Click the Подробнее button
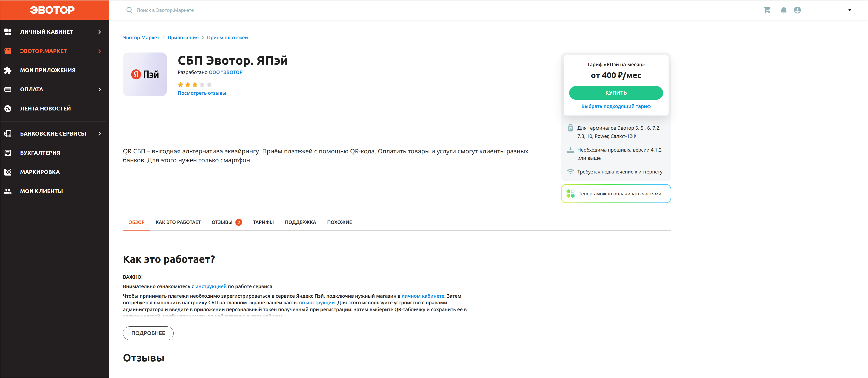The image size is (868, 378). coord(148,333)
